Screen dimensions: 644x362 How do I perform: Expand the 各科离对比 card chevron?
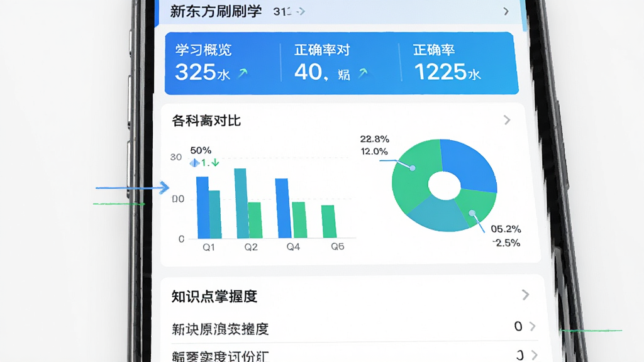(508, 120)
